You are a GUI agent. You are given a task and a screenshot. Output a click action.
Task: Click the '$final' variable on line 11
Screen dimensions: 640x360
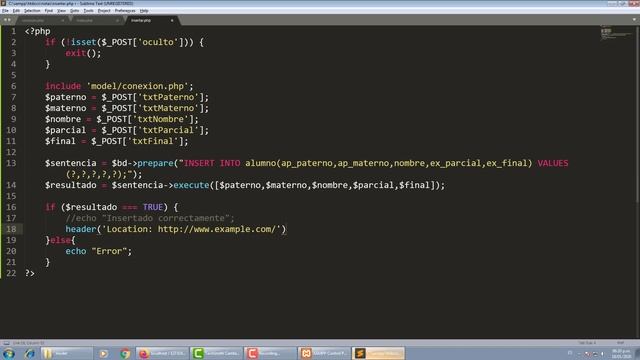60,141
